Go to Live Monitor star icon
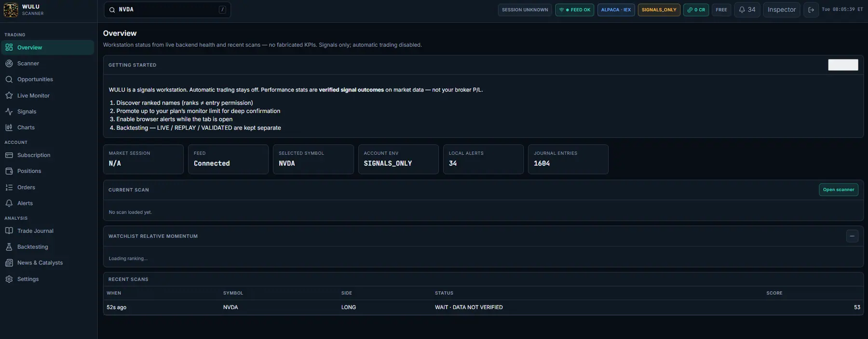Screen dimensions: 868x339 [9, 95]
